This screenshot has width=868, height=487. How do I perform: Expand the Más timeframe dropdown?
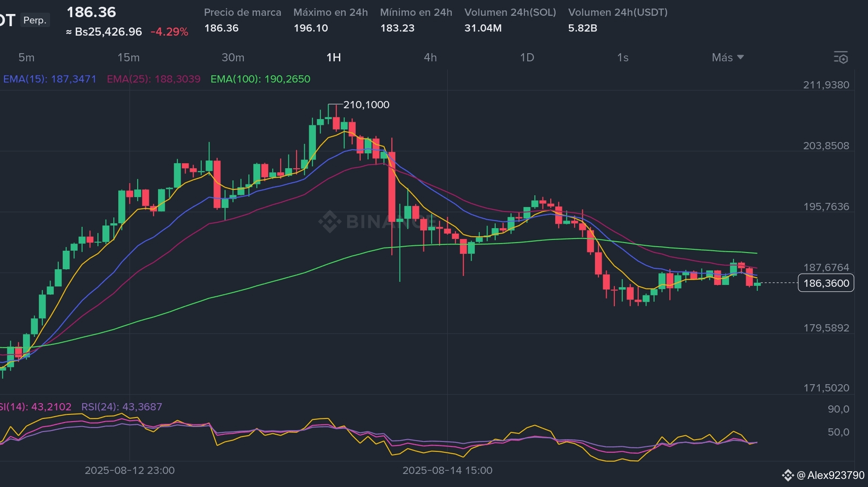point(727,58)
